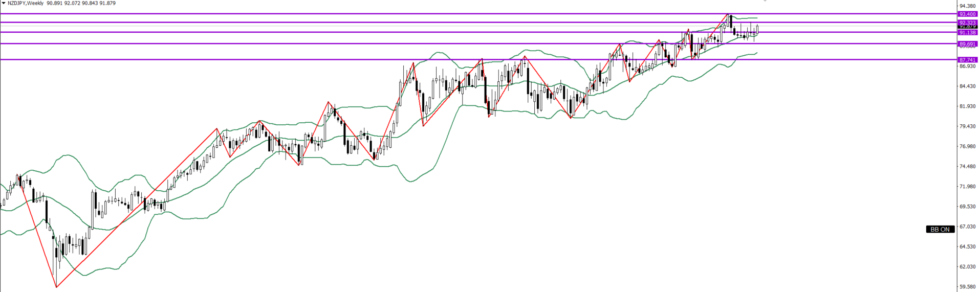The image size is (980, 292).
Task: Select the purple 92.323 price label
Action: point(967,23)
